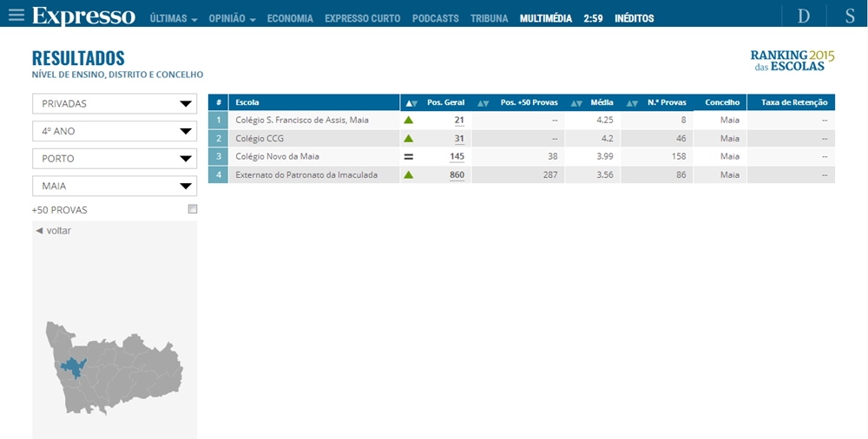Sort by N.º Provas column arrows
The image size is (868, 439).
coord(633,103)
